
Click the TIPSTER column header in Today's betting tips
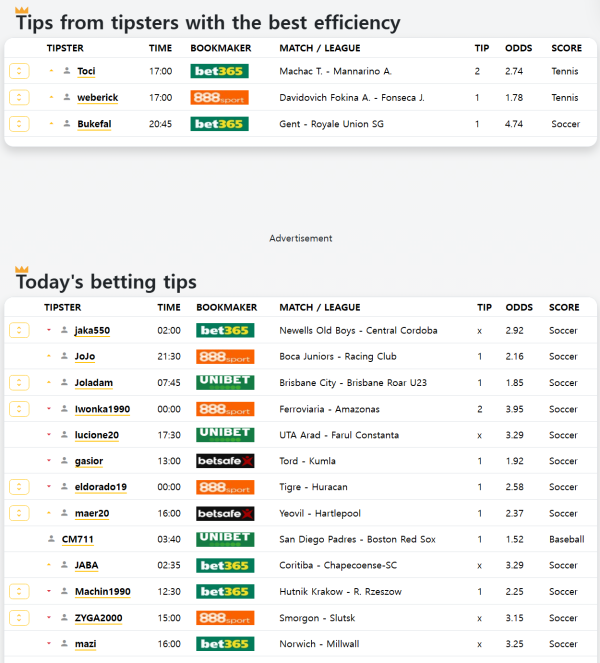(x=63, y=307)
